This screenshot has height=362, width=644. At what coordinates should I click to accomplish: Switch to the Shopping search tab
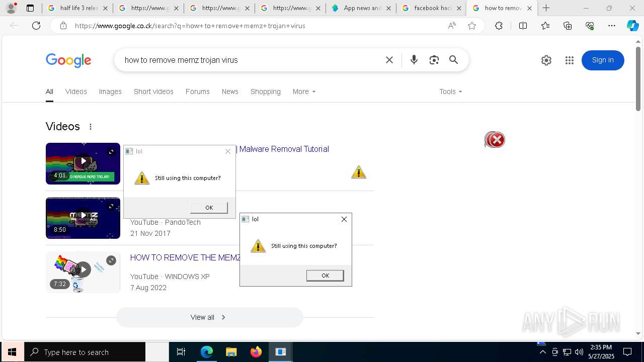[266, 92]
